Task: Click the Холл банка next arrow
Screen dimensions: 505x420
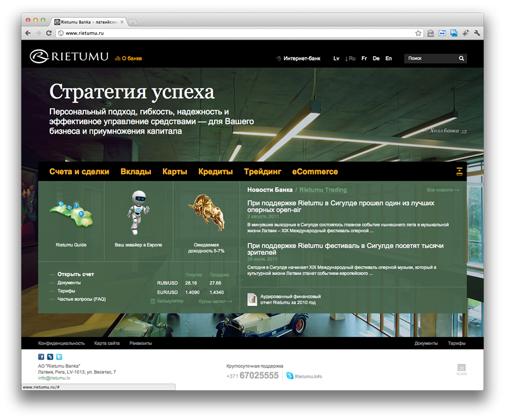Action: tap(464, 131)
